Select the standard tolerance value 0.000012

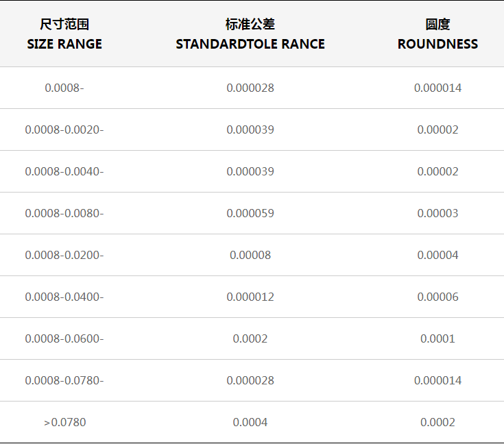250,297
